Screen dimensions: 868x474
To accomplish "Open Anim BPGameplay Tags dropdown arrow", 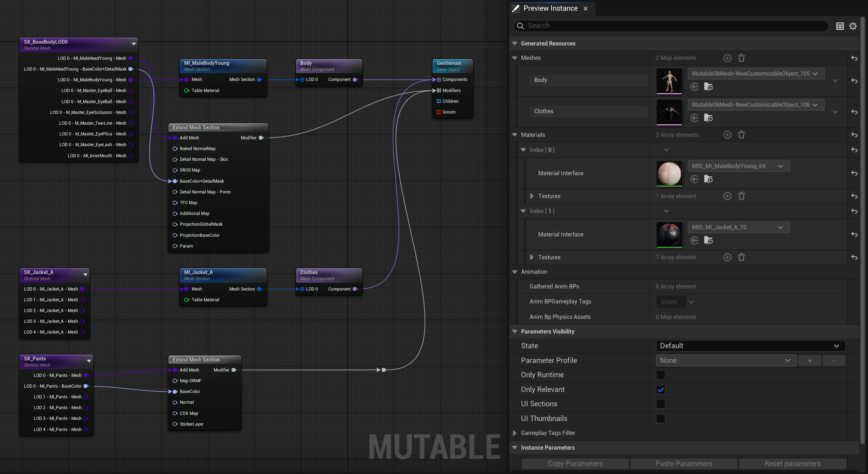I will pyautogui.click(x=691, y=302).
